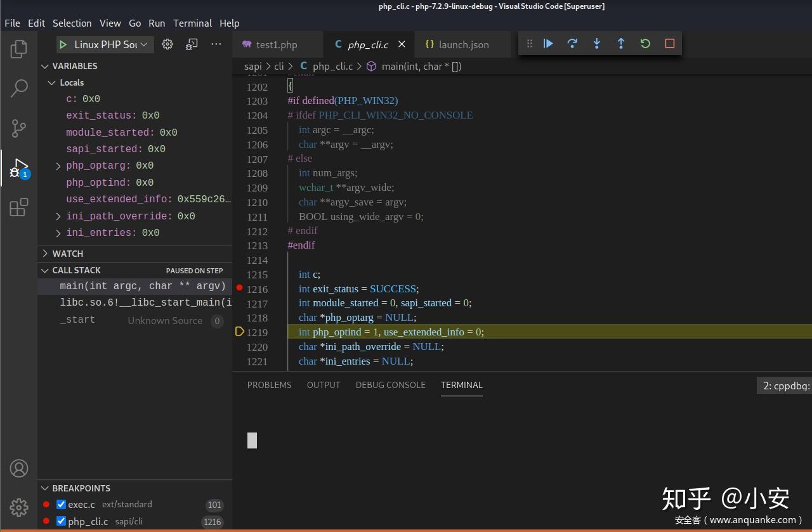Stop the debugging session
This screenshot has width=812, height=532.
(x=669, y=44)
